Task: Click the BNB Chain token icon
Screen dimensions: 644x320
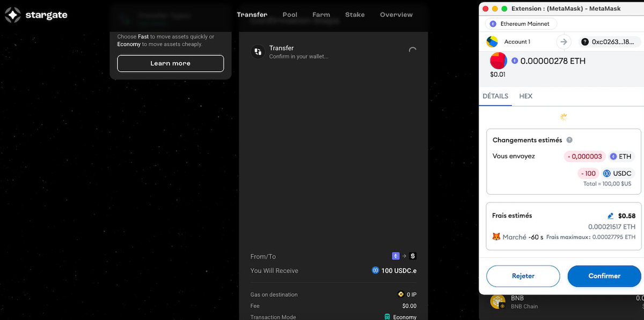Action: click(497, 302)
